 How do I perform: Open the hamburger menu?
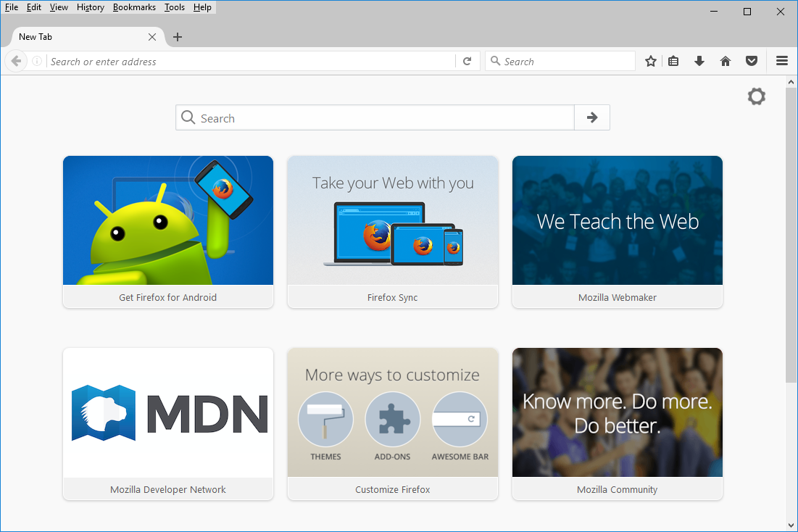point(782,61)
